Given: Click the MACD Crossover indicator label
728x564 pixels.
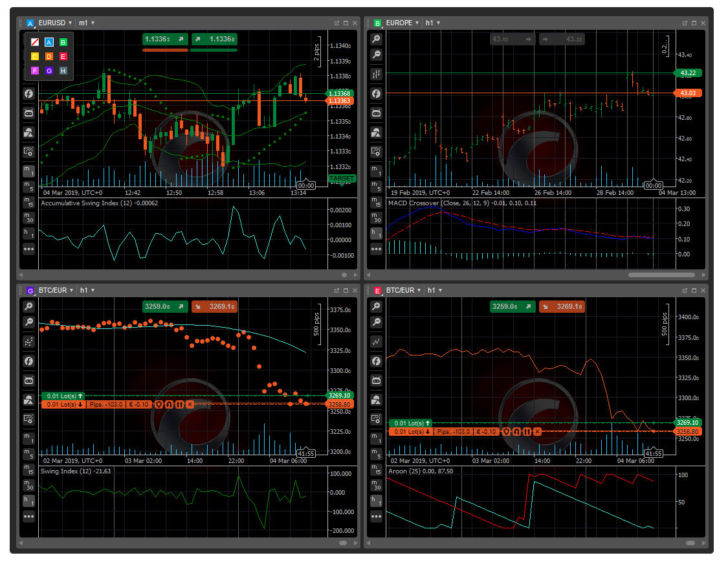Looking at the screenshot, I should pyautogui.click(x=462, y=203).
